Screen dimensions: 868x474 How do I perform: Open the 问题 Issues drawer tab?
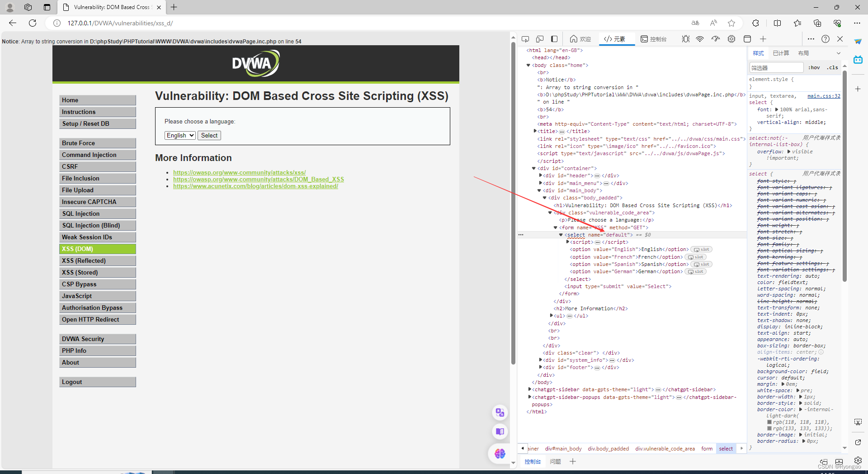tap(555, 462)
